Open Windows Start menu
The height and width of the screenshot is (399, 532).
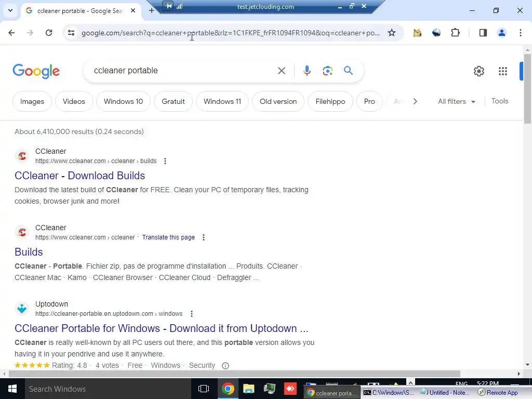click(12, 389)
